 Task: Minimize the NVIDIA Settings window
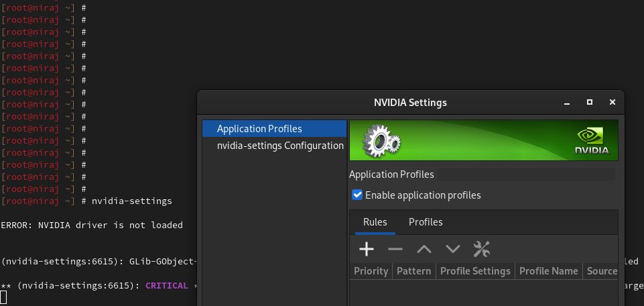pos(567,103)
